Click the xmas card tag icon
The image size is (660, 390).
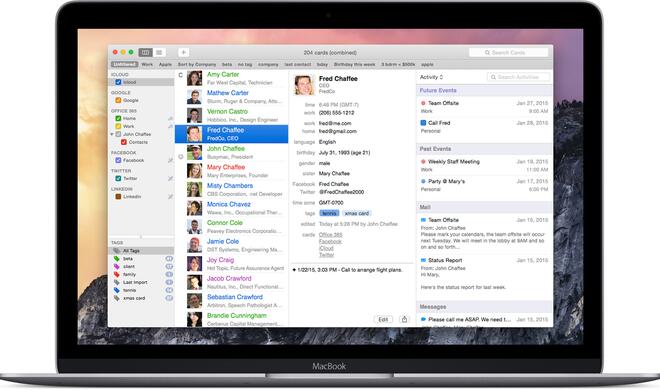pos(117,298)
